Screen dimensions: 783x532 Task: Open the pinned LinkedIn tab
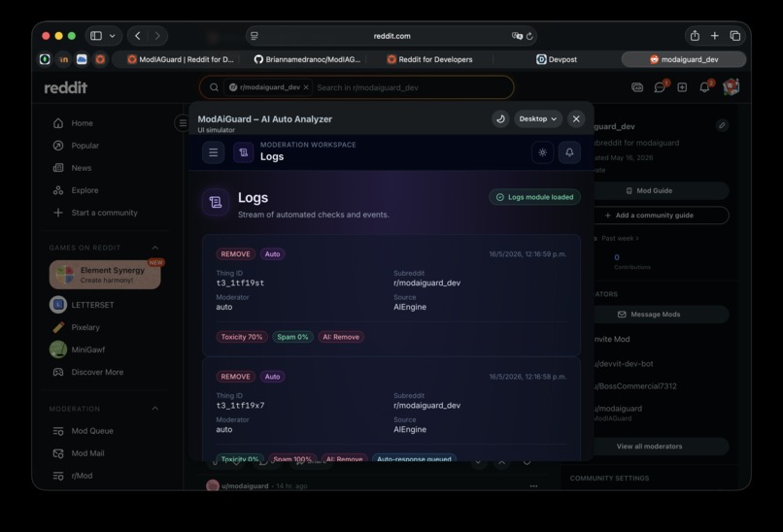point(63,59)
